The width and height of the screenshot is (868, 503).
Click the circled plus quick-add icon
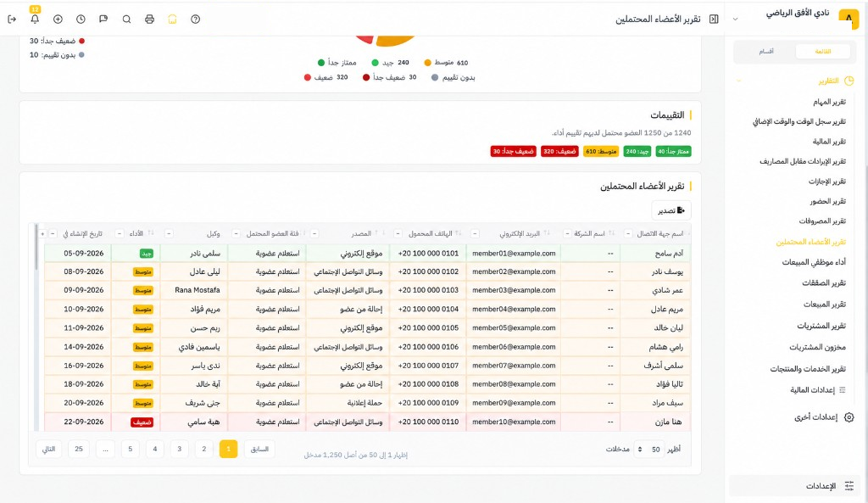click(58, 19)
